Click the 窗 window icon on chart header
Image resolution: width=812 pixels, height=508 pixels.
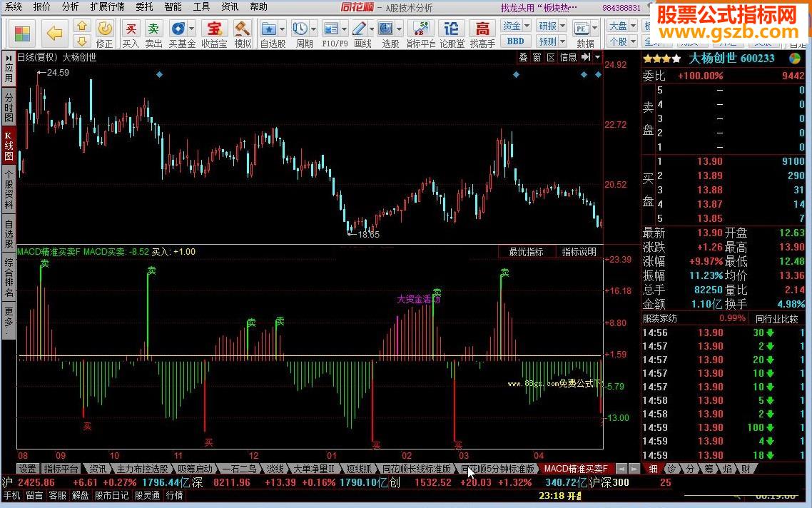click(x=537, y=58)
